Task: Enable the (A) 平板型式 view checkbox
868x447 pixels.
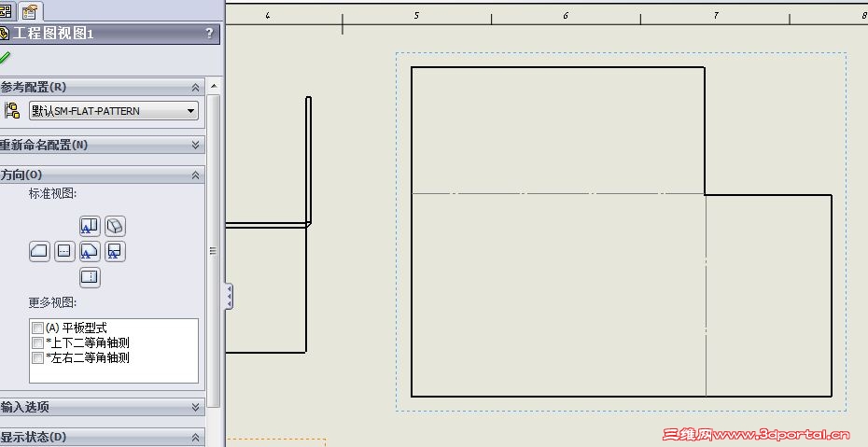Action: (37, 328)
